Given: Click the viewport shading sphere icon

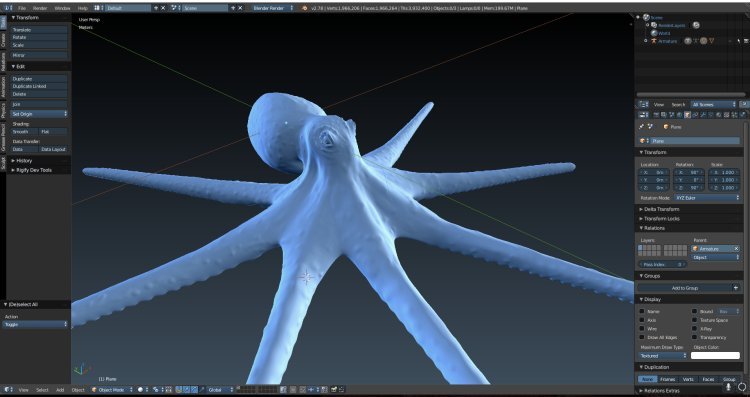Looking at the screenshot, I should (x=140, y=390).
